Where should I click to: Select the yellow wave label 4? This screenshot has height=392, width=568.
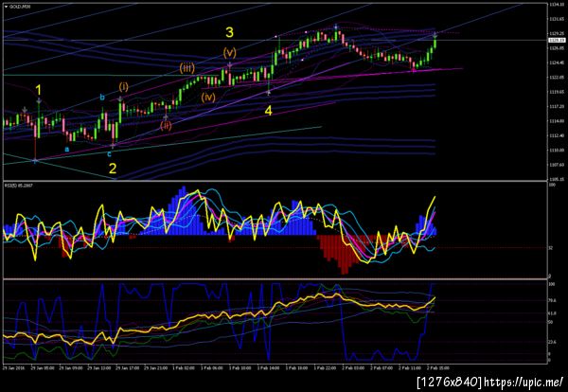click(x=268, y=111)
